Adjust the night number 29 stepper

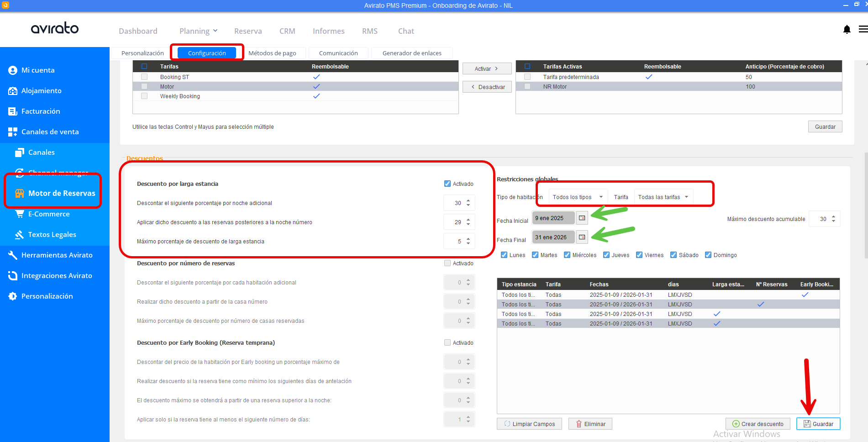click(x=468, y=222)
